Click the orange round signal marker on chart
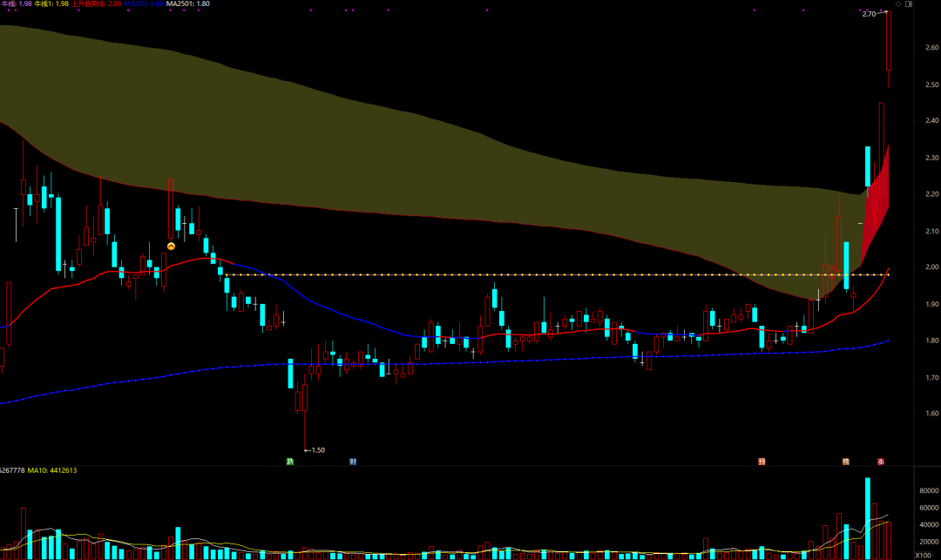Screen dimensions: 941x560 tap(171, 246)
